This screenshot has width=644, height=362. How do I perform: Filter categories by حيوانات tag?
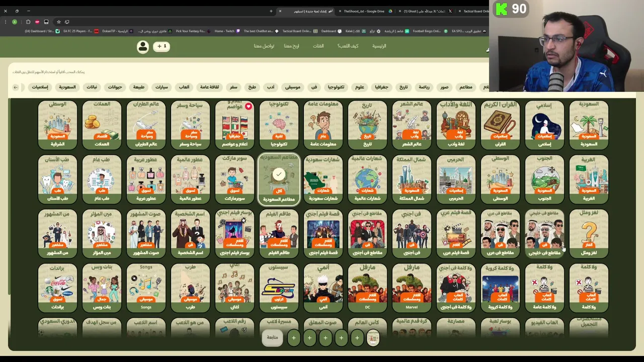pyautogui.click(x=115, y=87)
